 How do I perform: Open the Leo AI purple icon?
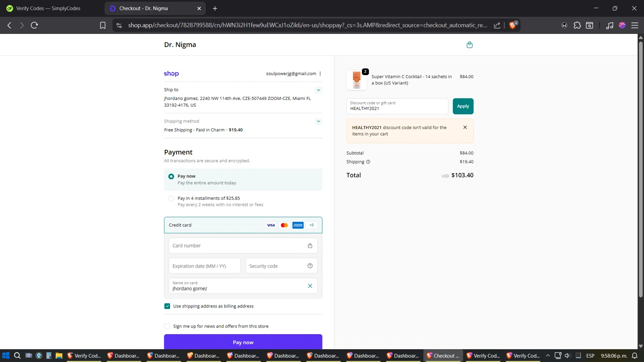[x=622, y=25]
